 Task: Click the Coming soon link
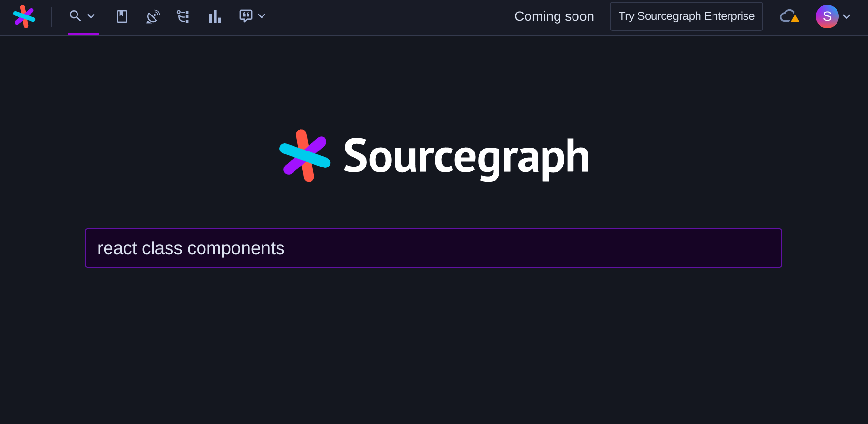coord(554,16)
